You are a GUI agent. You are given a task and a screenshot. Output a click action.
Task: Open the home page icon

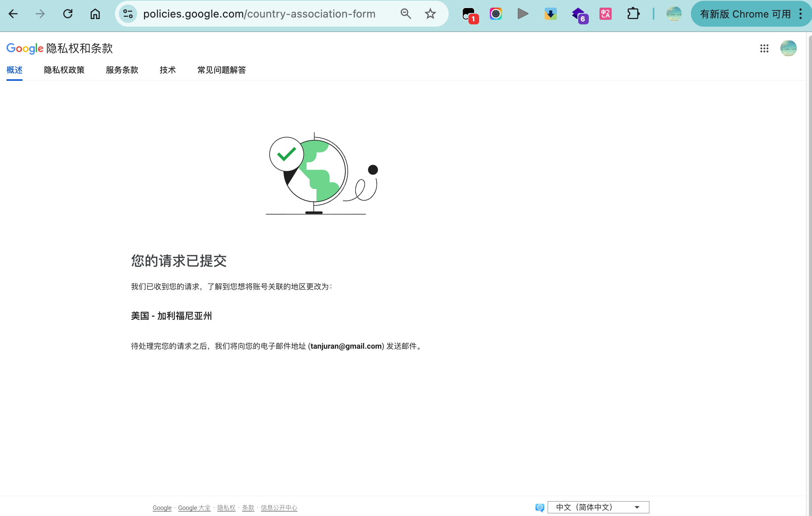[x=95, y=14]
